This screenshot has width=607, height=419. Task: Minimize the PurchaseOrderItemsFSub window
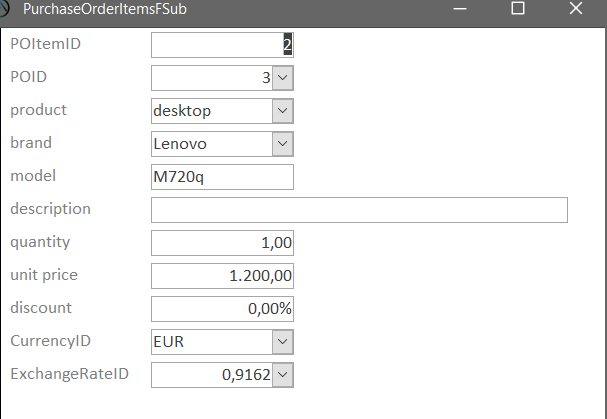point(459,8)
